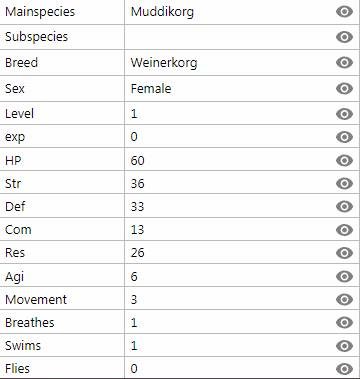Click the eye icon for Def
The width and height of the screenshot is (360, 379).
point(344,207)
